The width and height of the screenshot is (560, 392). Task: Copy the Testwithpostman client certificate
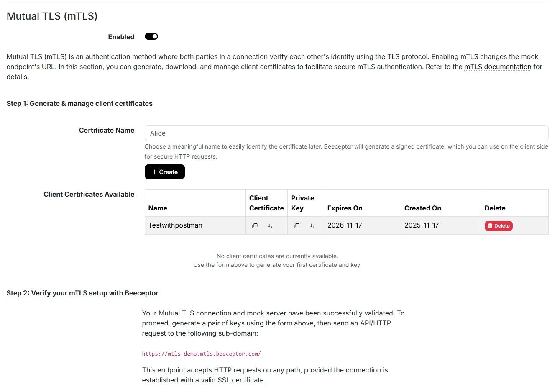point(255,225)
